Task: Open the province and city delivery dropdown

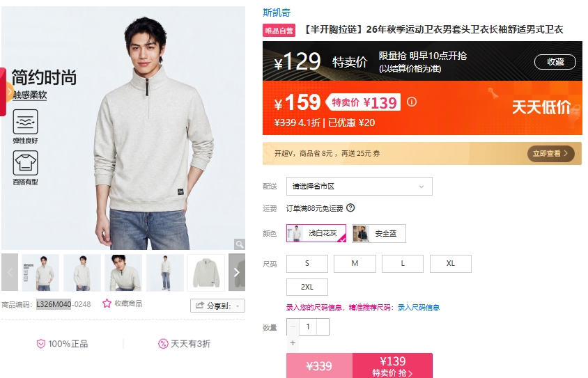Action: coord(359,186)
